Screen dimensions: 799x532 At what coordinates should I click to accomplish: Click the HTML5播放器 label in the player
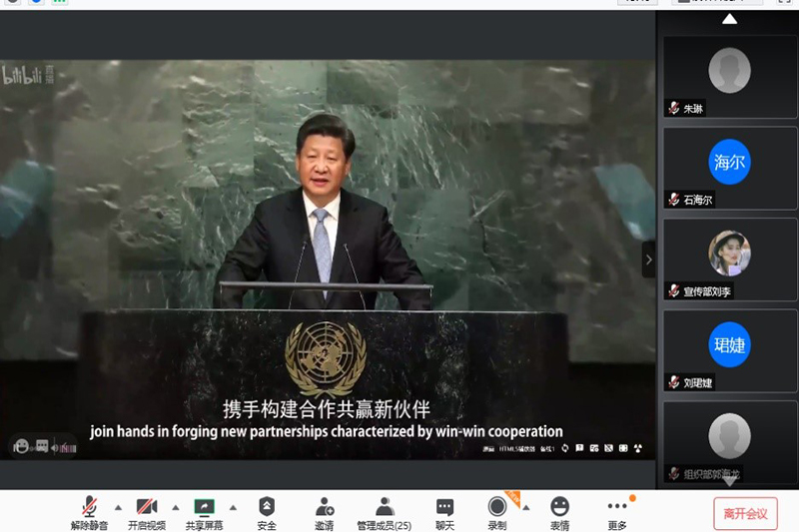coord(517,449)
